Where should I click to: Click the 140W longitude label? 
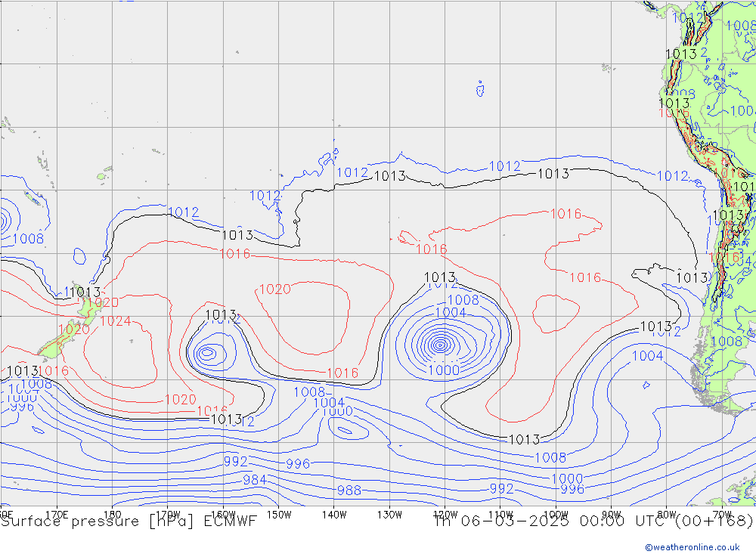tap(334, 515)
